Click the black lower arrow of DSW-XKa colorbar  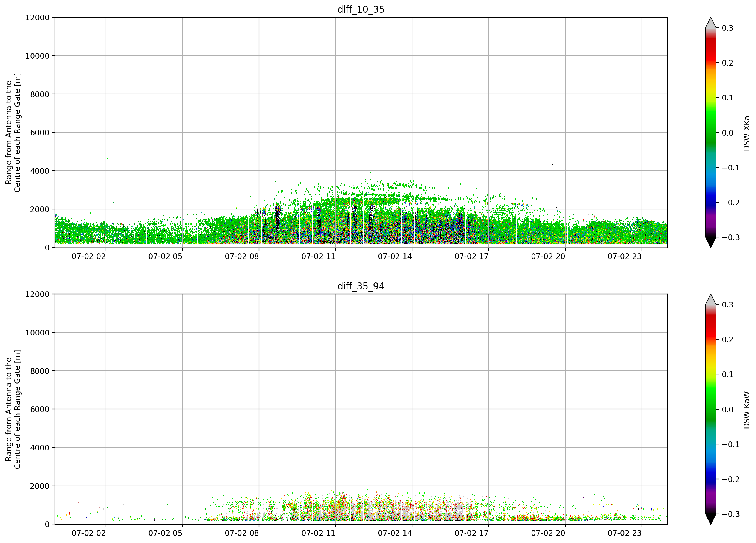[x=711, y=242]
